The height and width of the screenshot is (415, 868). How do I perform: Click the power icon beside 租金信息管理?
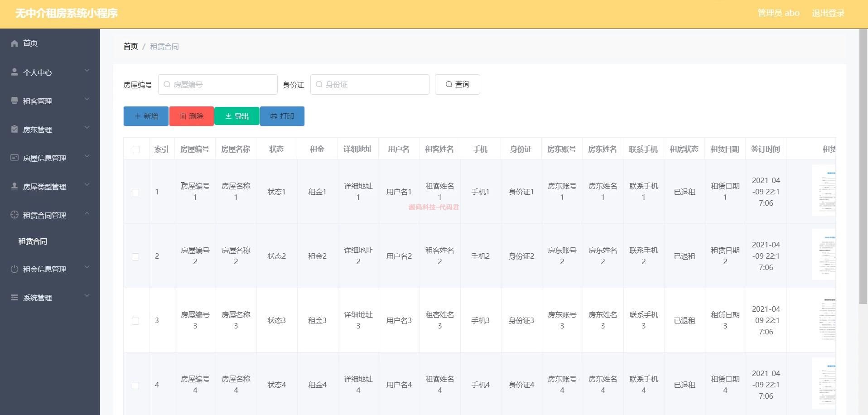[14, 269]
